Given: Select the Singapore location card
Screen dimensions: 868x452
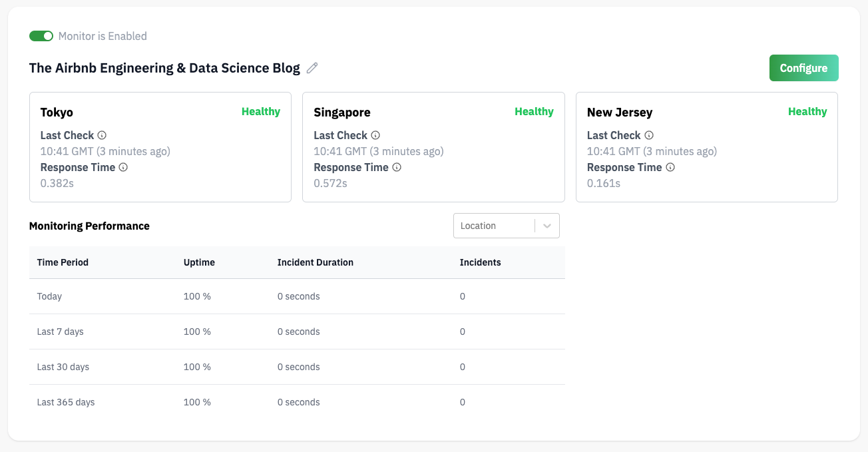Looking at the screenshot, I should (433, 147).
